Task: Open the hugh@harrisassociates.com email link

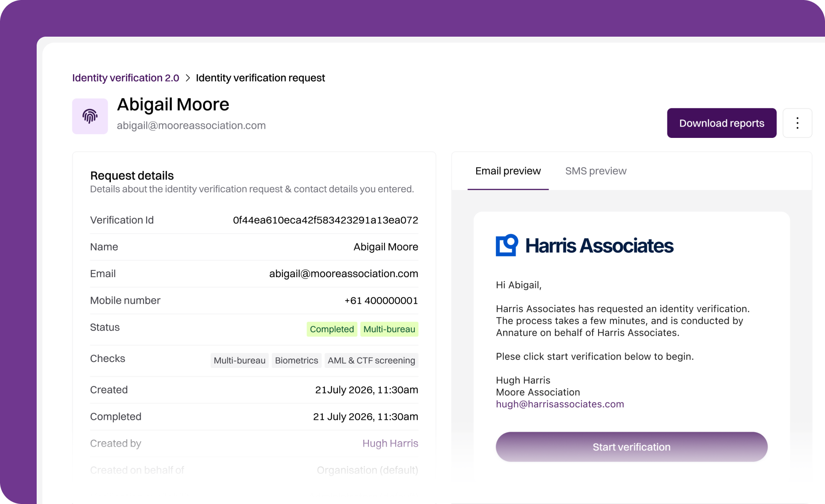Action: point(560,404)
